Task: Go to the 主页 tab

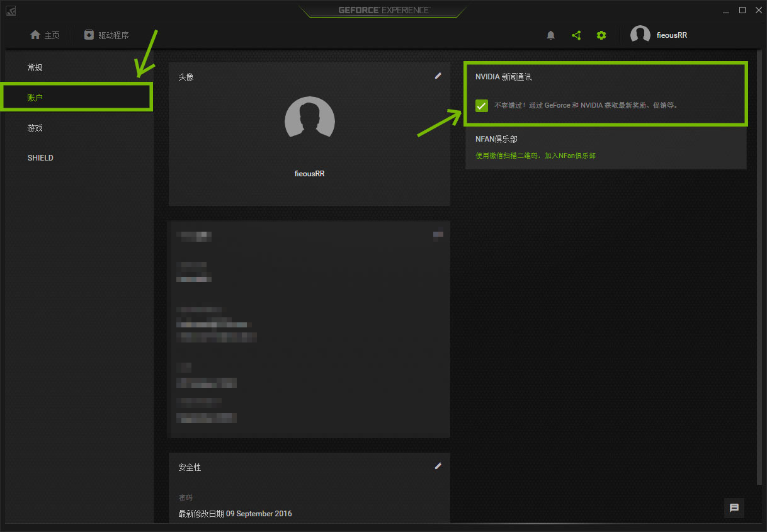Action: coord(45,35)
